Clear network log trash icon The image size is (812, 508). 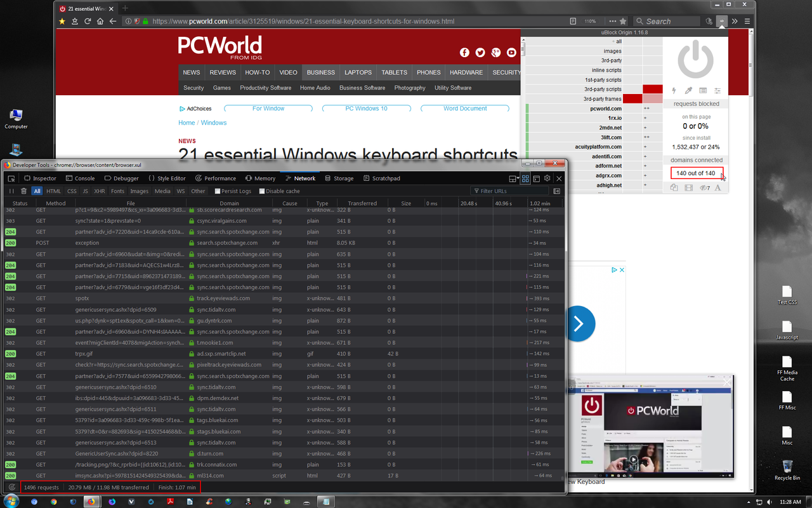(x=23, y=190)
